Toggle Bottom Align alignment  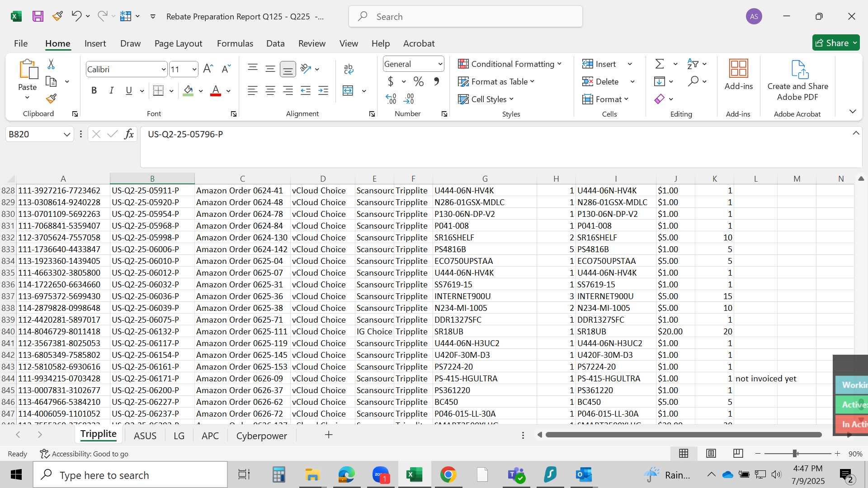288,69
